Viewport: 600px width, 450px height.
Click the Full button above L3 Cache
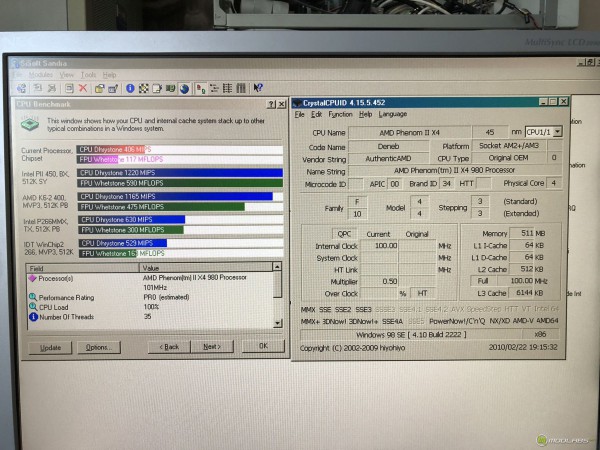click(x=483, y=280)
